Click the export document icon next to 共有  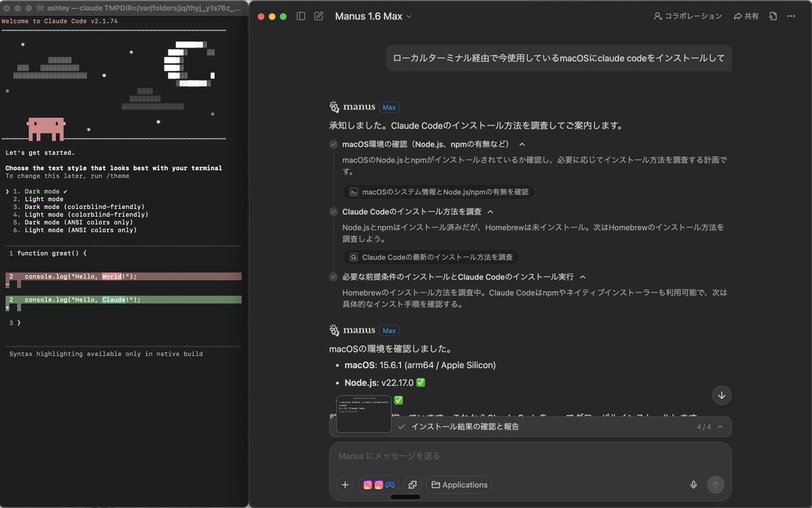(772, 16)
